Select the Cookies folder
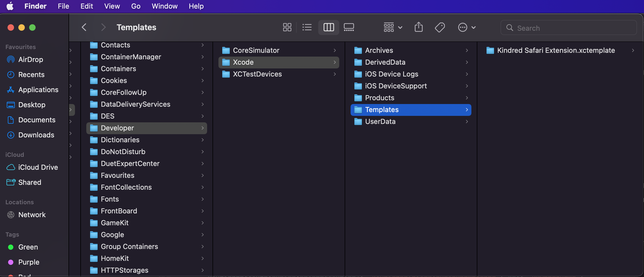Viewport: 644px width, 277px height. 147,81
